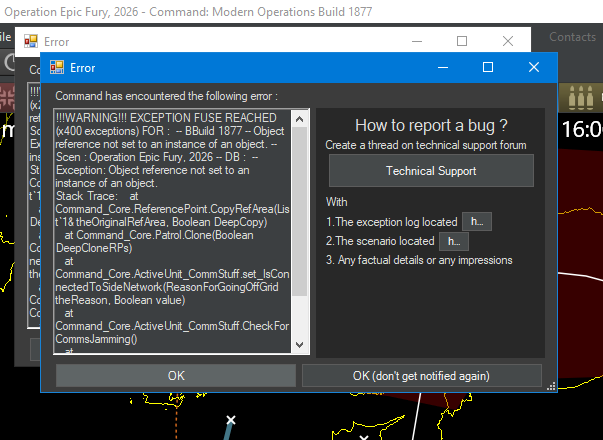Click the error text scrollbar up arrow
The image size is (603, 440).
tap(300, 119)
